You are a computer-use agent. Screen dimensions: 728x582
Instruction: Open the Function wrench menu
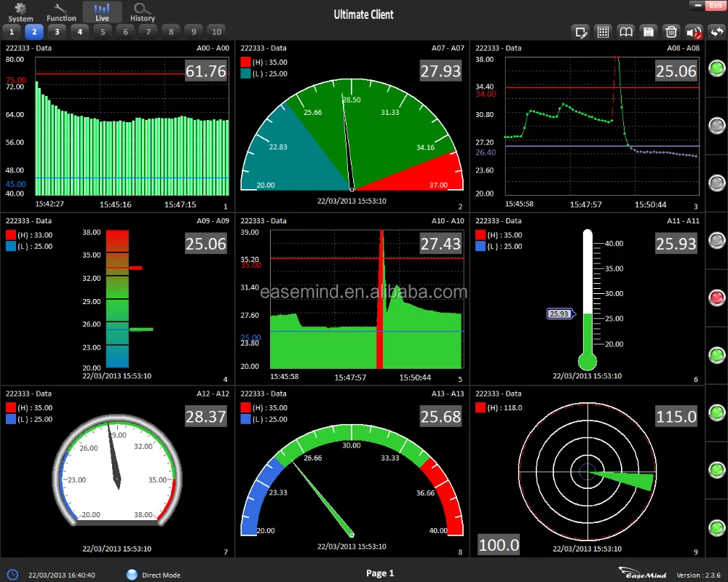61,12
